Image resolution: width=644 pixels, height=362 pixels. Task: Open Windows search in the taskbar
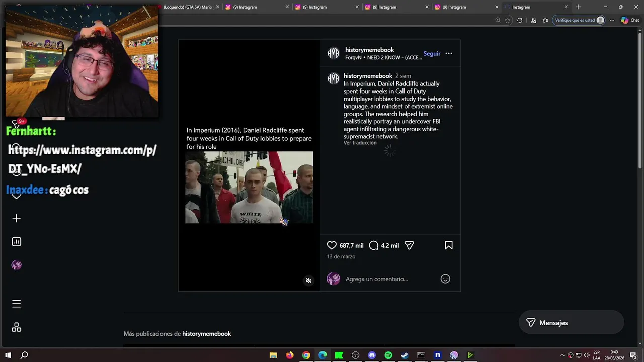(24, 355)
